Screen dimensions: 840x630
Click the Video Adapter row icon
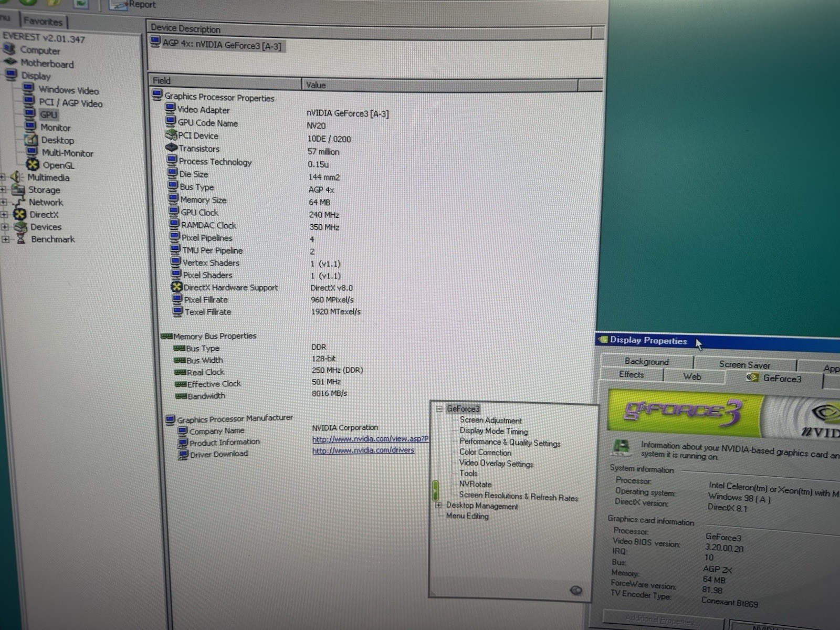coord(170,109)
